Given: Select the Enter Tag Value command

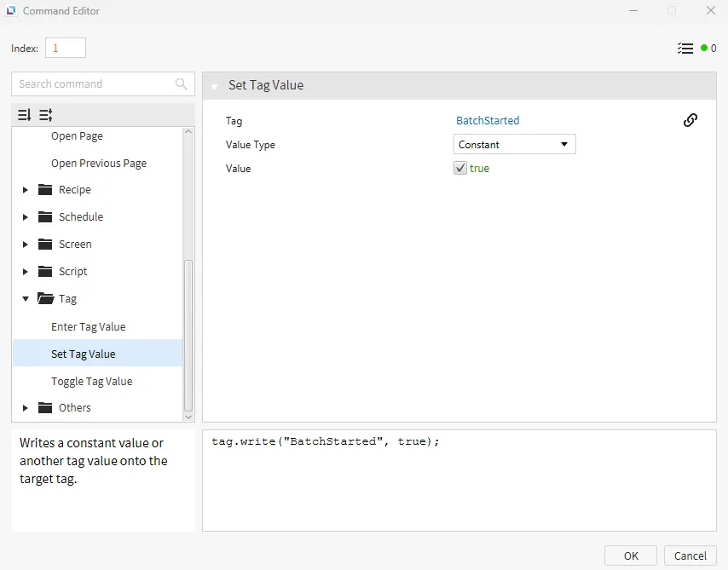Looking at the screenshot, I should click(88, 327).
